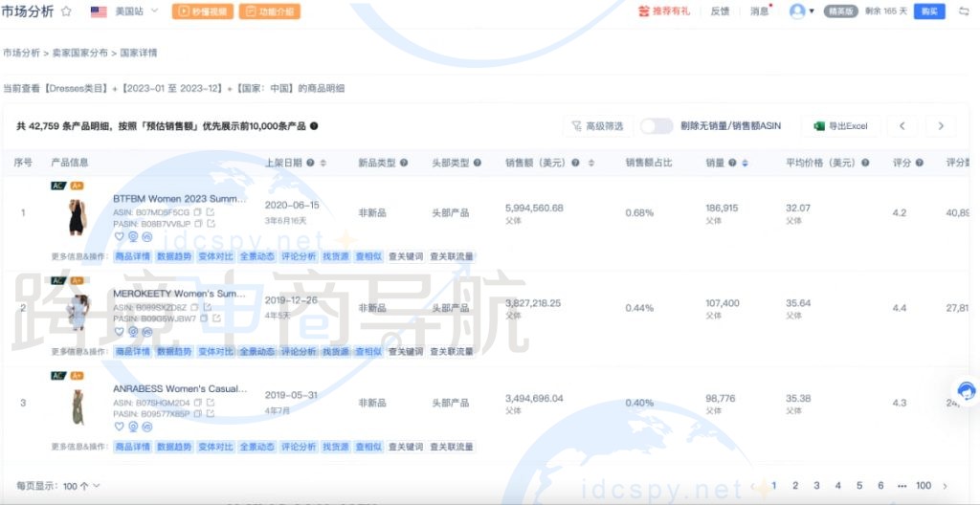Go to breadcrumb 市场分析

[21, 54]
